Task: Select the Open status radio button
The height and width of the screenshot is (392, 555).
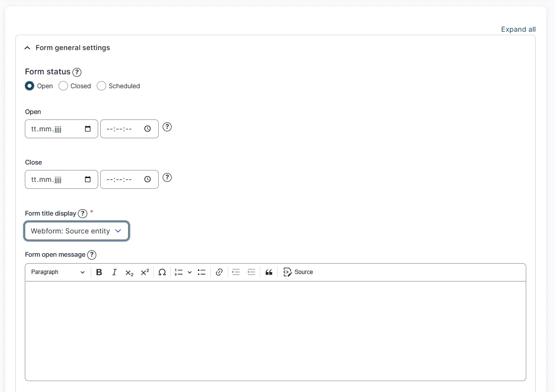Action: point(29,86)
